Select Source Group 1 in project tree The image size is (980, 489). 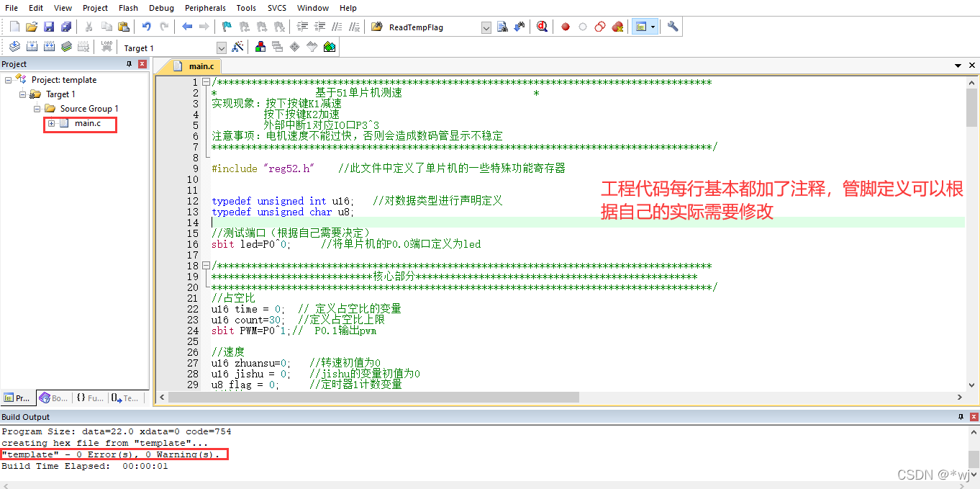click(x=89, y=109)
